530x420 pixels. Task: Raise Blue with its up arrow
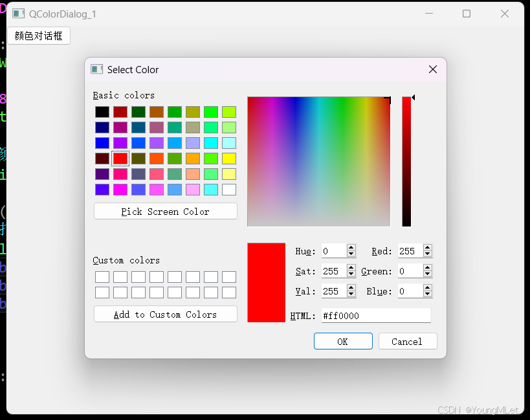coord(428,288)
